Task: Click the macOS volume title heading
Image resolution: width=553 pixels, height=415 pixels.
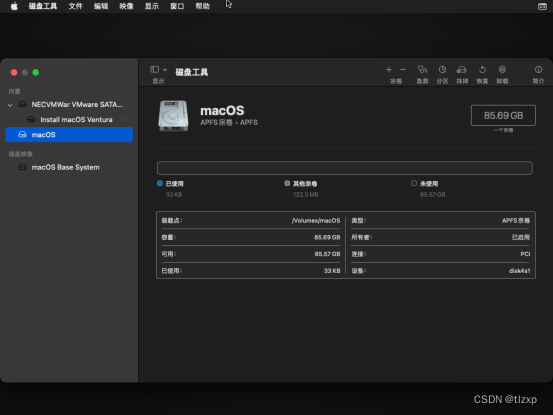Action: tap(222, 111)
